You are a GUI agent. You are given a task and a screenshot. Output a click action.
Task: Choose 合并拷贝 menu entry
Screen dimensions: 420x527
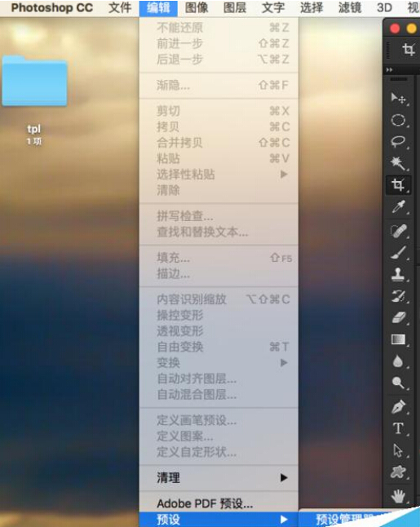coord(219,143)
